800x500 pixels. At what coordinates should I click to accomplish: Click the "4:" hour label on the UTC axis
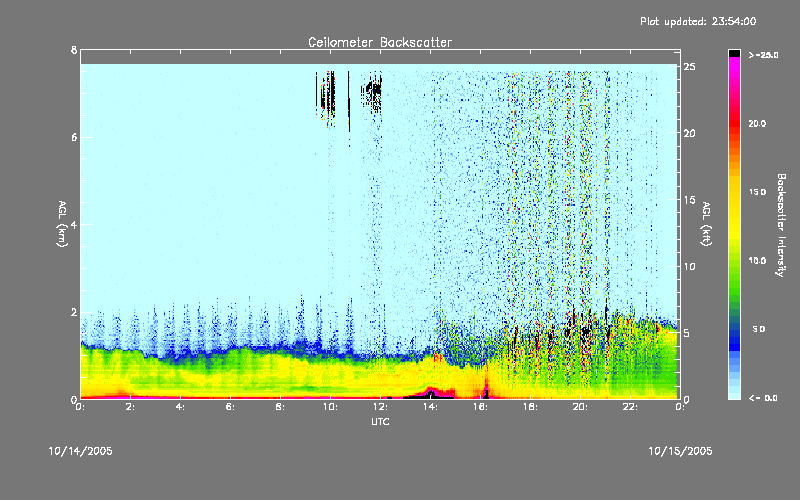(181, 407)
